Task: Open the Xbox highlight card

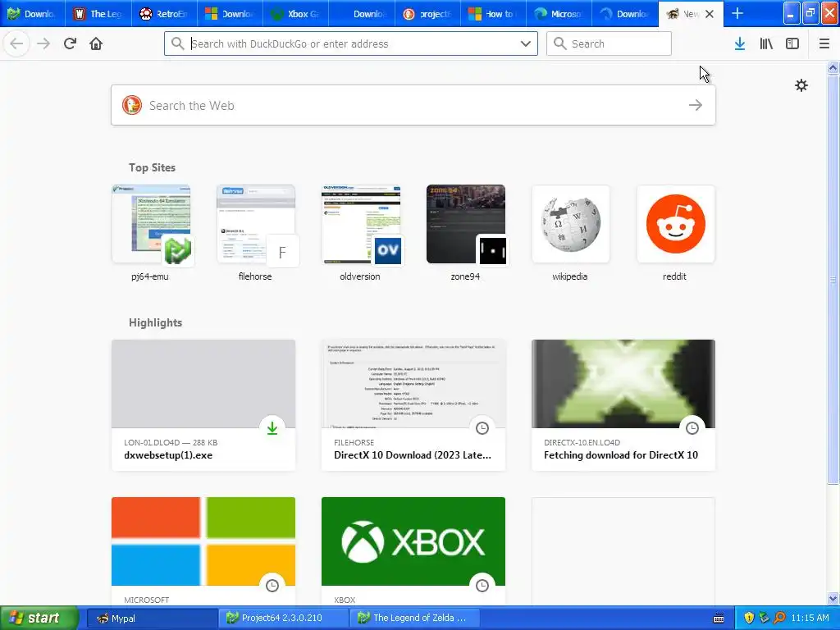Action: click(413, 551)
